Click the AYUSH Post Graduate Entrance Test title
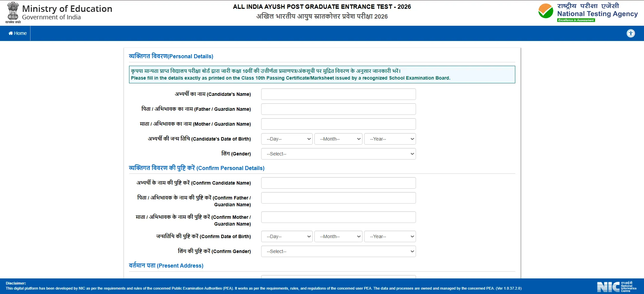 322,7
